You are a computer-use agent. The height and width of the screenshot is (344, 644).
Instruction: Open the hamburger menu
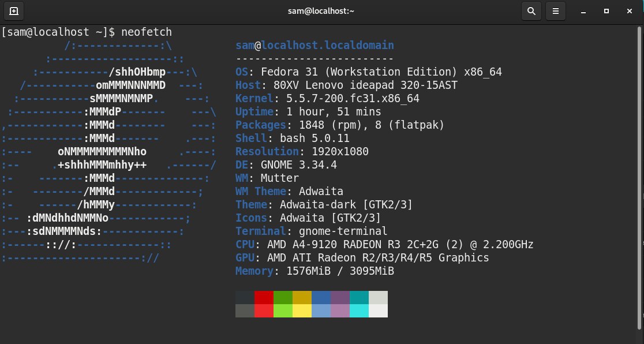point(556,11)
